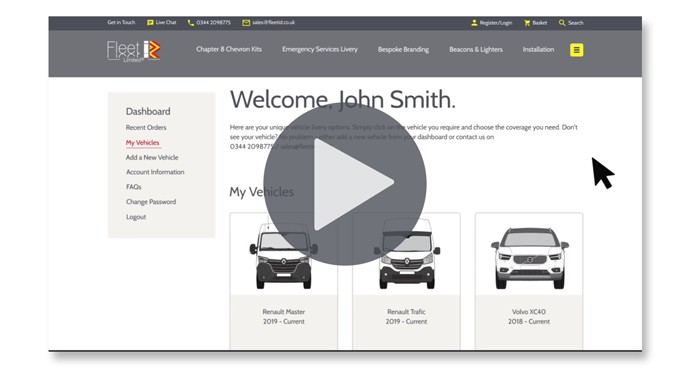Select the Renault Trafic vehicle image
The image size is (690, 368).
pyautogui.click(x=406, y=254)
